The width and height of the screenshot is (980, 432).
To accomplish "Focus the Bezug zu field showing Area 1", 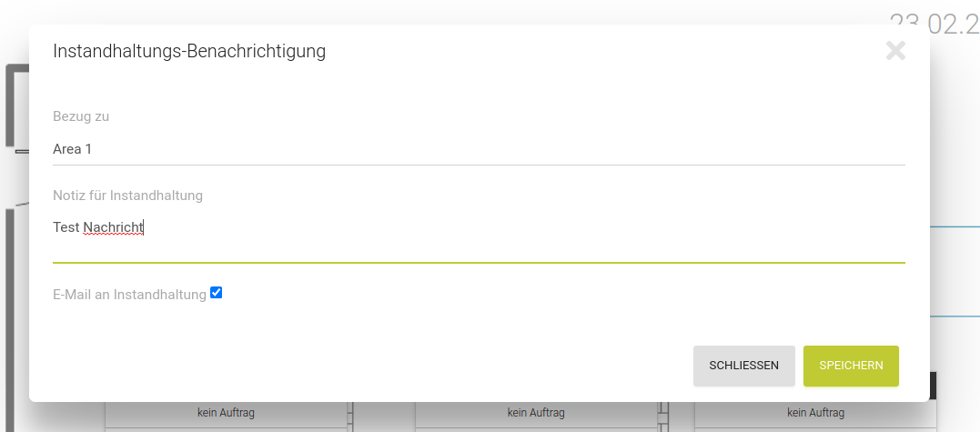I will 479,149.
